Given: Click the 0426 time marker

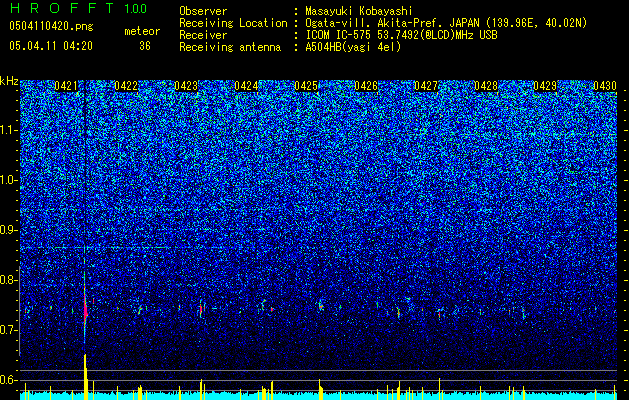Looking at the screenshot, I should (x=366, y=86).
